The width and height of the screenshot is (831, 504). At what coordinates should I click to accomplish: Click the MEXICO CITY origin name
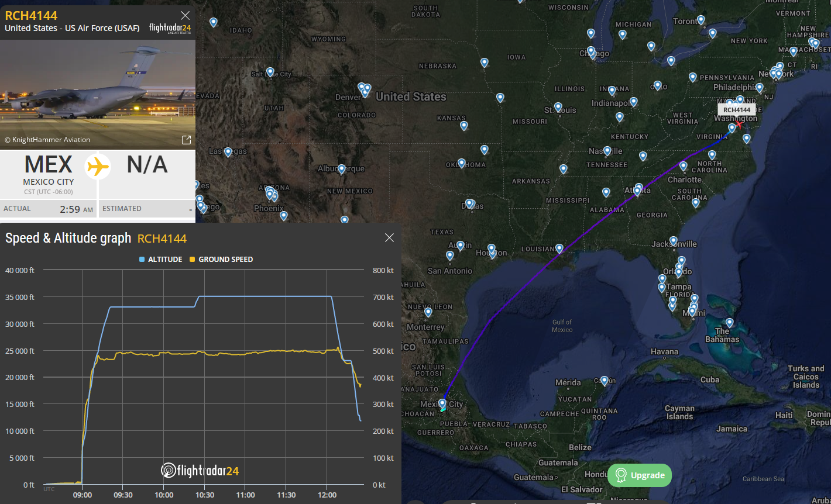49,182
